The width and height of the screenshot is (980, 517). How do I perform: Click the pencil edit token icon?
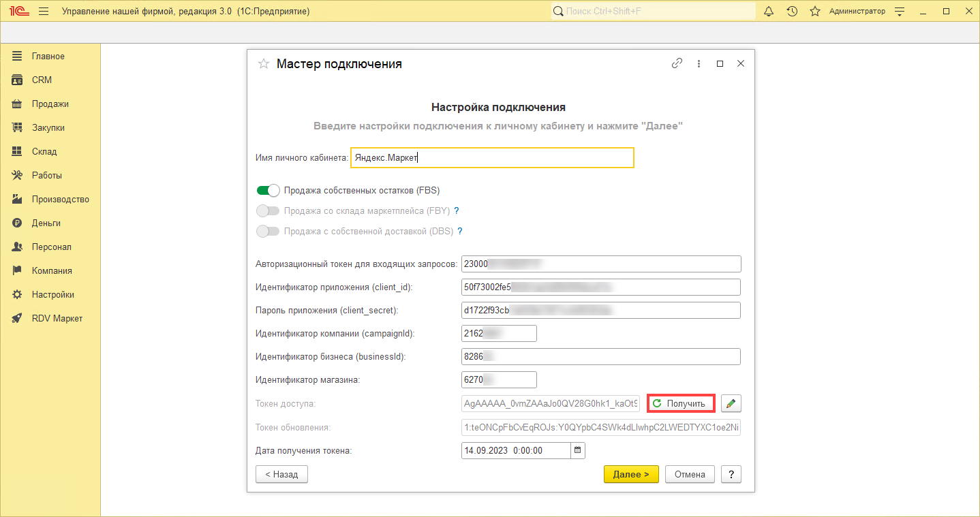pyautogui.click(x=731, y=404)
